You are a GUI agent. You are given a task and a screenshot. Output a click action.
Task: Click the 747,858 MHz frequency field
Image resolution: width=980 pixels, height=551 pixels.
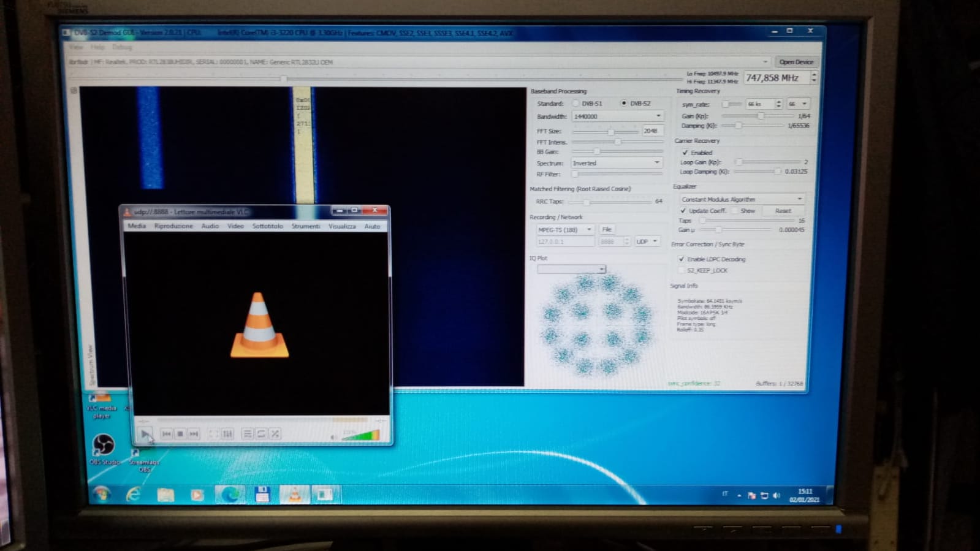[x=776, y=78]
